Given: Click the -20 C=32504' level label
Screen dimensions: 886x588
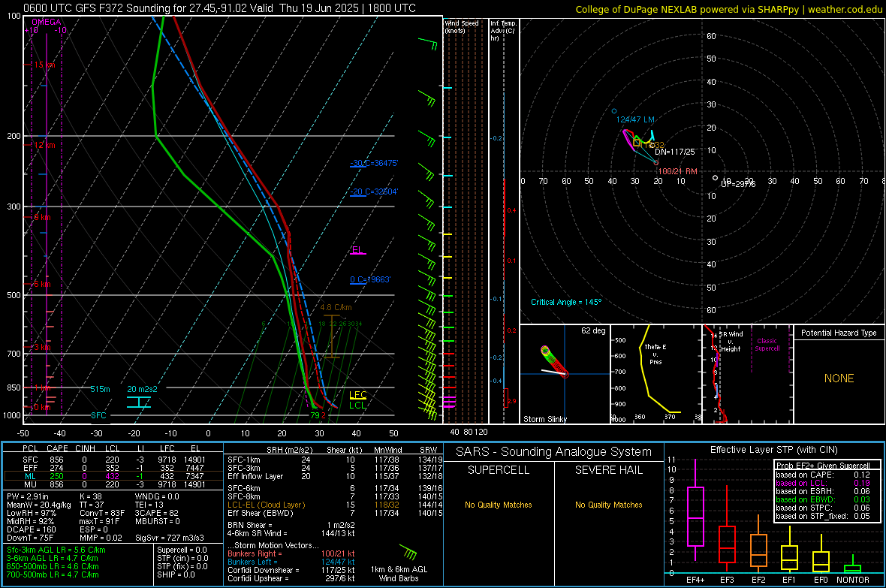Looking at the screenshot, I should pyautogui.click(x=374, y=191).
